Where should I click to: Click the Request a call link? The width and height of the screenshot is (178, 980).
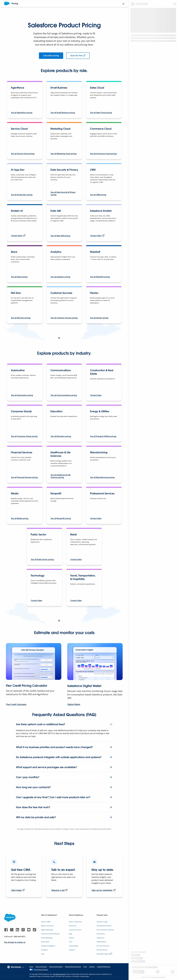point(59,890)
